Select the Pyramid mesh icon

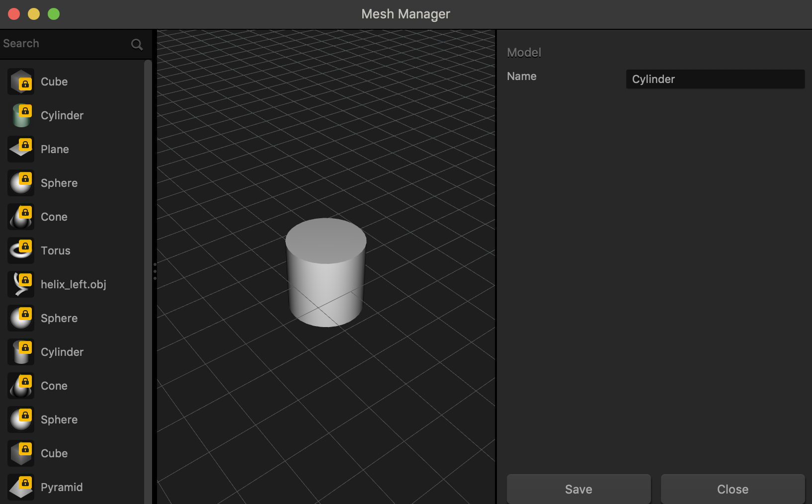[x=21, y=487]
